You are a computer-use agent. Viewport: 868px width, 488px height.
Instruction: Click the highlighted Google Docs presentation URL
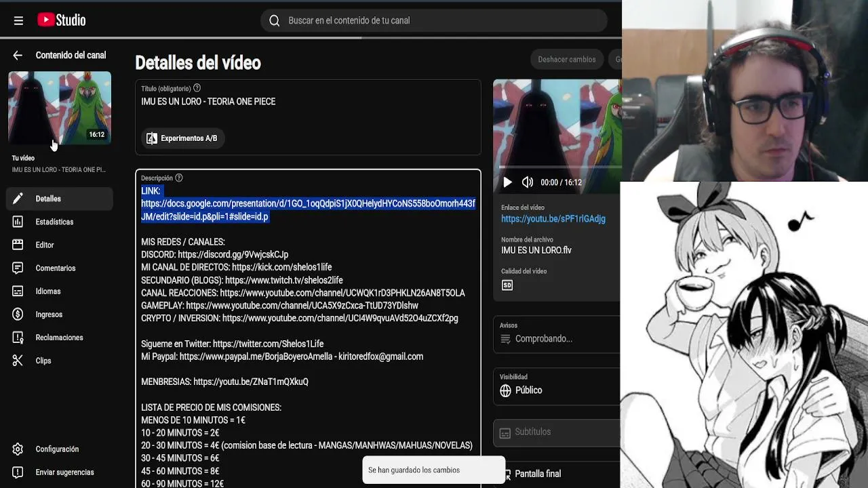(x=308, y=210)
